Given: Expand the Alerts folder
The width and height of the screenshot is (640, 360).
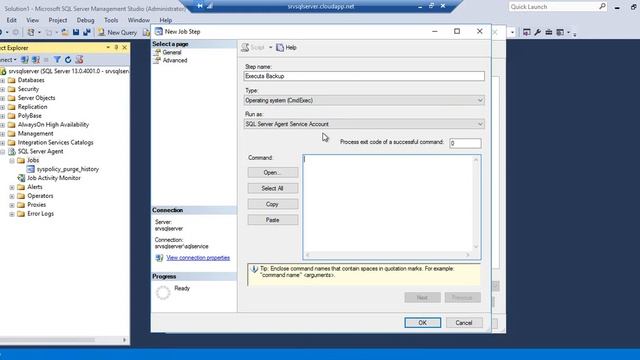Looking at the screenshot, I should (x=12, y=187).
